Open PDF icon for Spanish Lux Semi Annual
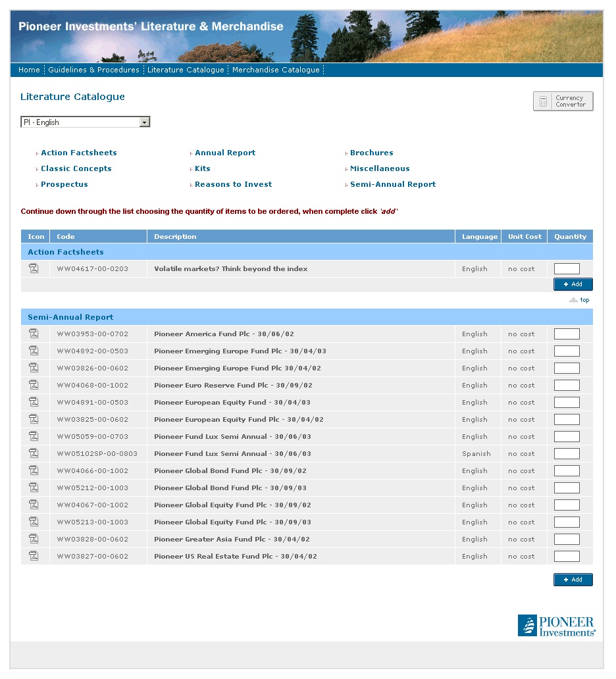This screenshot has height=679, width=616. click(34, 453)
